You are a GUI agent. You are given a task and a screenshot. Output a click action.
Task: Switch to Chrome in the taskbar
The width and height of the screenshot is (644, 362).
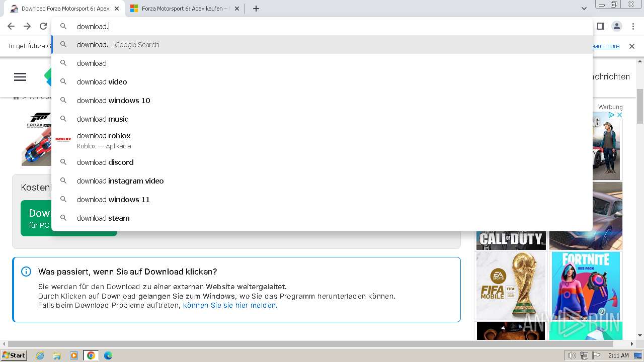pos(91,355)
